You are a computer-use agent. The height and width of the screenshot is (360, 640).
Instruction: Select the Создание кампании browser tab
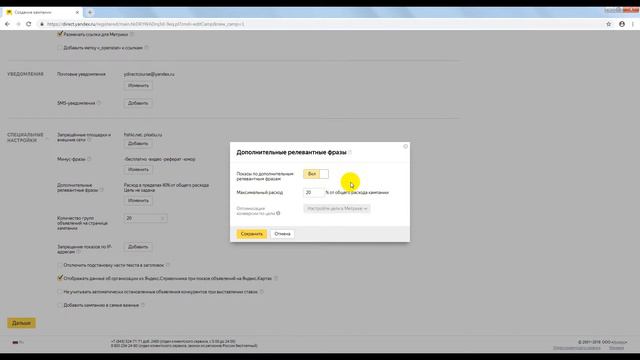pyautogui.click(x=42, y=12)
